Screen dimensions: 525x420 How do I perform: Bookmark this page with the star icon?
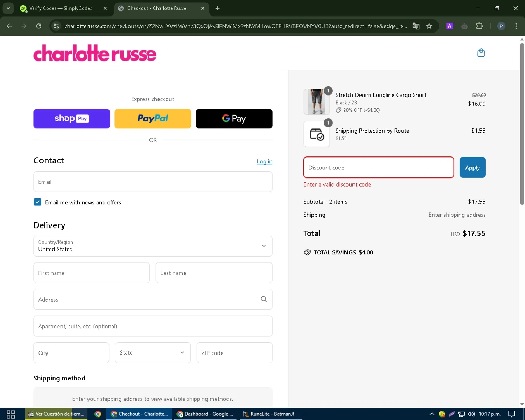point(429,26)
